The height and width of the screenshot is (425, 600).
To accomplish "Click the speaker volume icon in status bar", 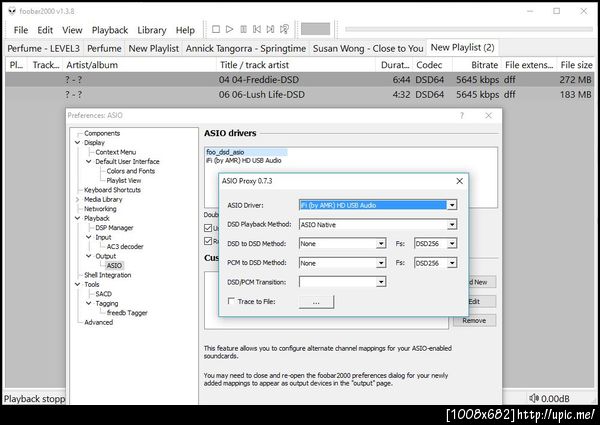I will [x=534, y=398].
